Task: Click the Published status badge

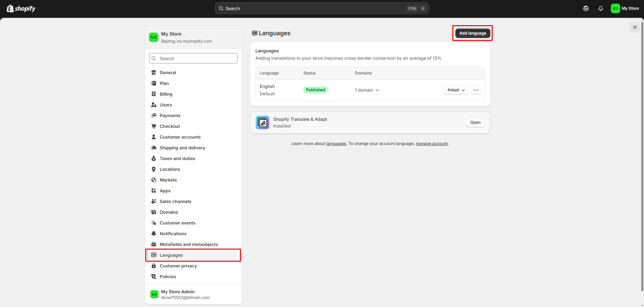Action: (315, 90)
